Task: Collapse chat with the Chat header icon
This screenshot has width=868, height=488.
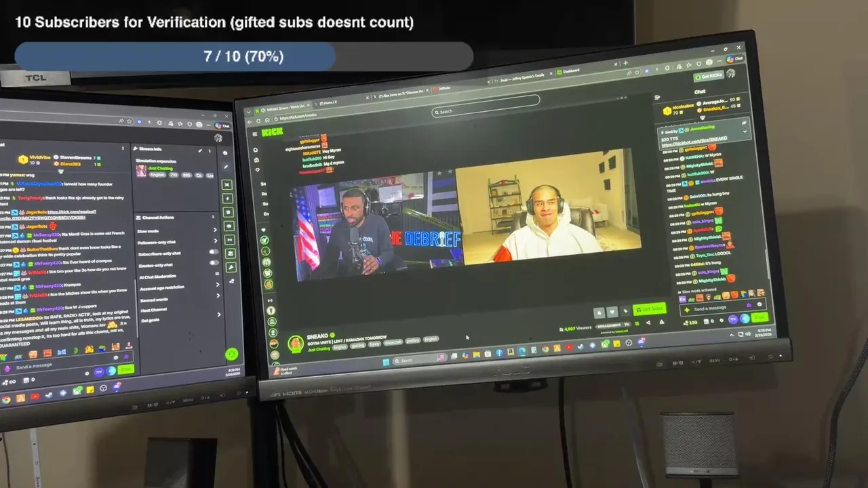Action: (657, 98)
